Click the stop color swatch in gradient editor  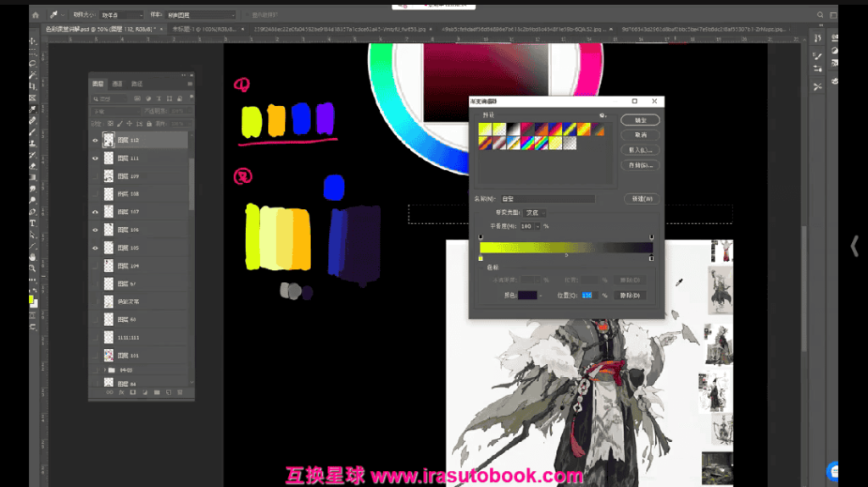527,296
